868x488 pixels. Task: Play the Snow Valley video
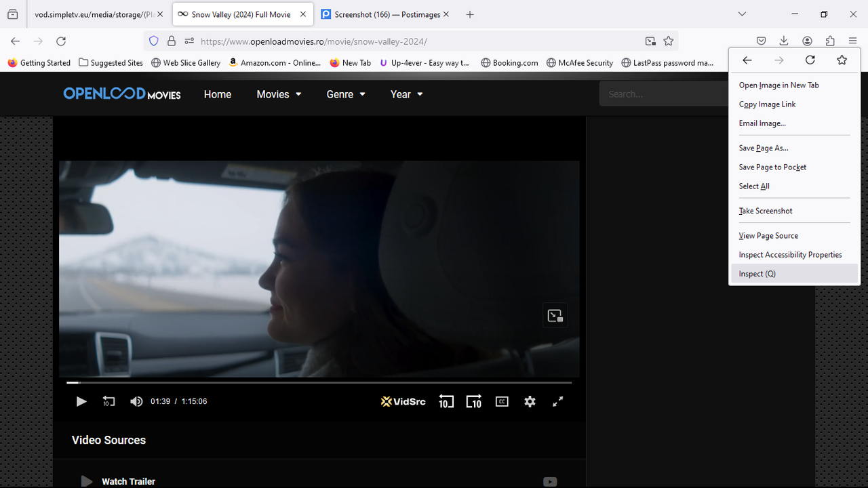(81, 401)
